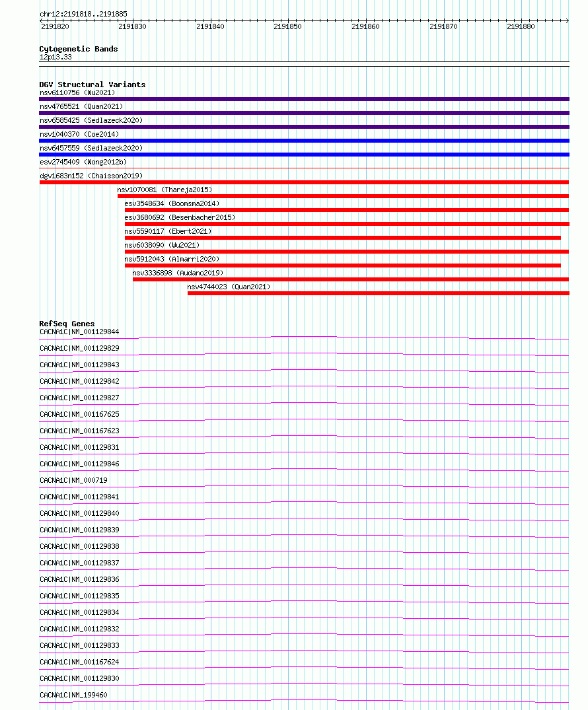Select the 12p13.33 cytogenetic band label
The width and height of the screenshot is (588, 710).
(x=55, y=57)
